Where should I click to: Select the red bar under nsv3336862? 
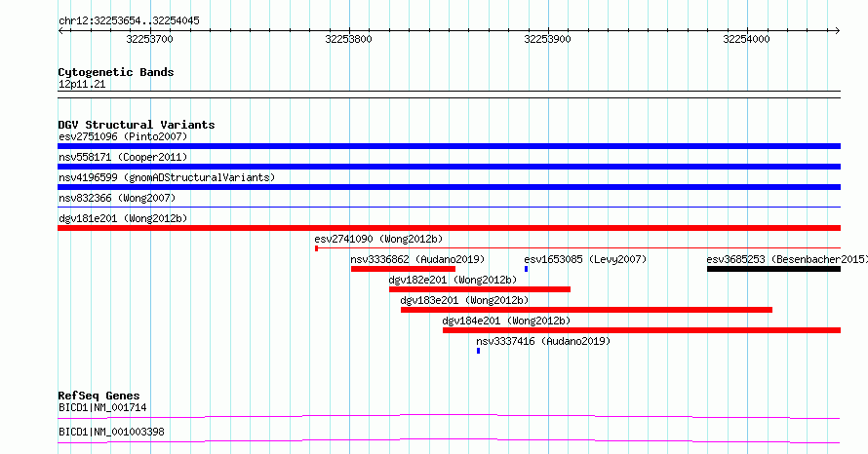[x=403, y=269]
